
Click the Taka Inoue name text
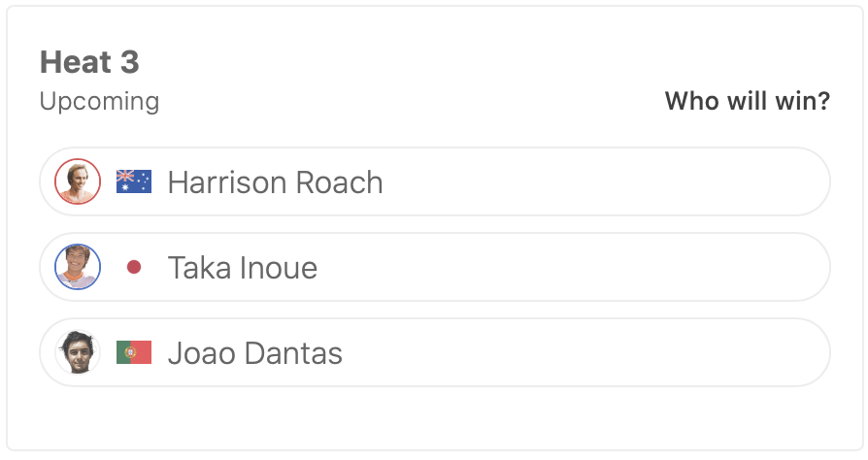point(243,268)
